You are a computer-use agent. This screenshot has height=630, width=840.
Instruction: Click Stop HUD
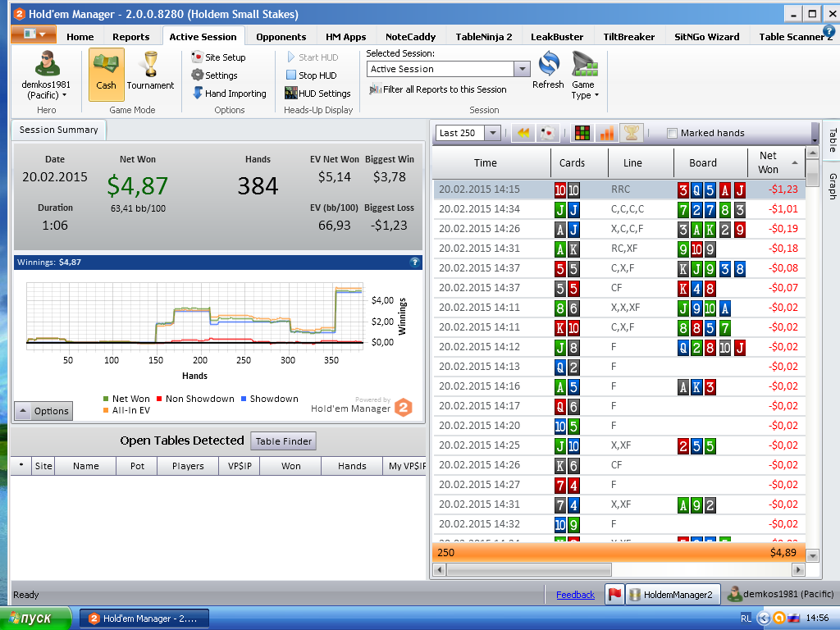coord(312,75)
